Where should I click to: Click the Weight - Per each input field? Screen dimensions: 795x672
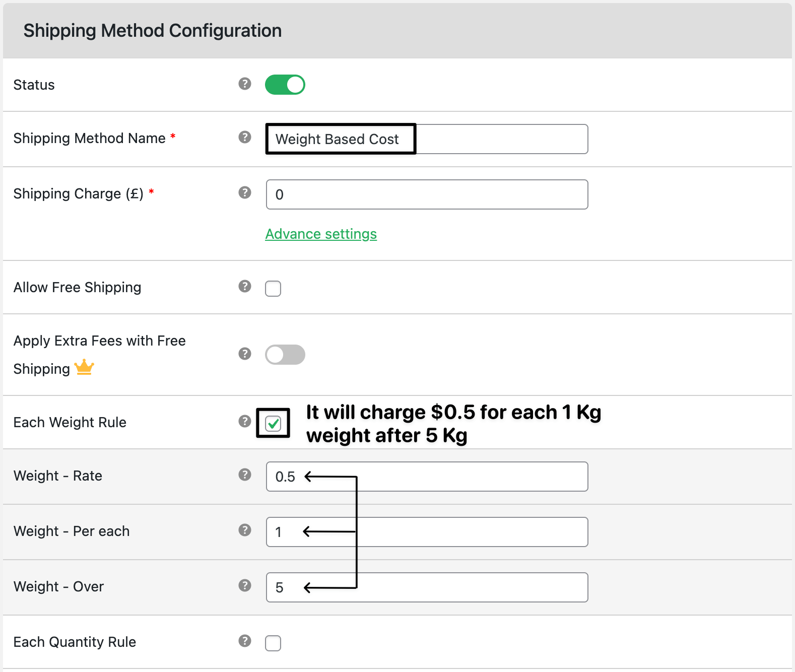coord(427,532)
